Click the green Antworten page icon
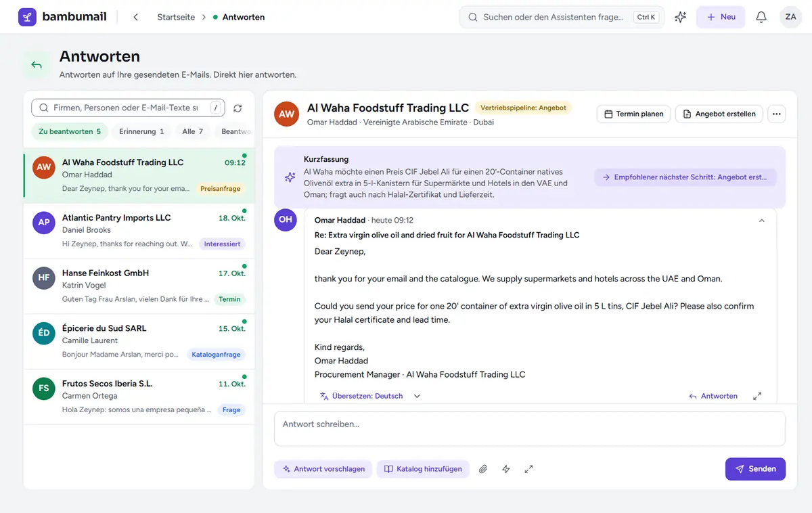812x513 pixels. point(37,65)
